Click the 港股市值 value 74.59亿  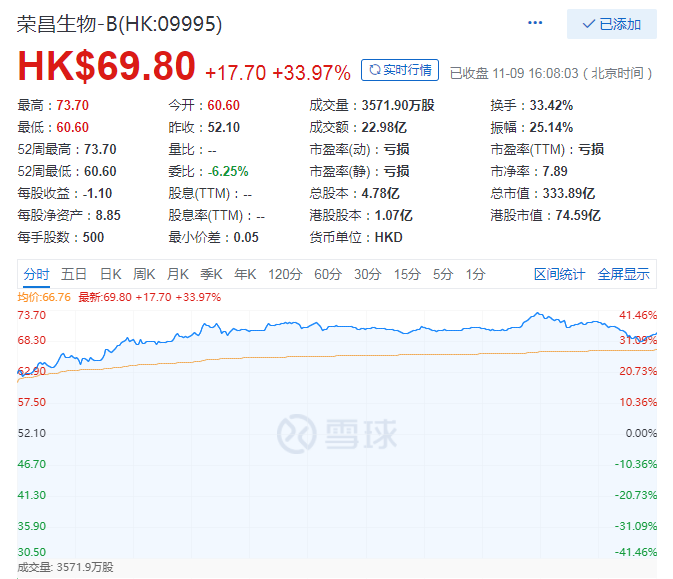tap(578, 215)
